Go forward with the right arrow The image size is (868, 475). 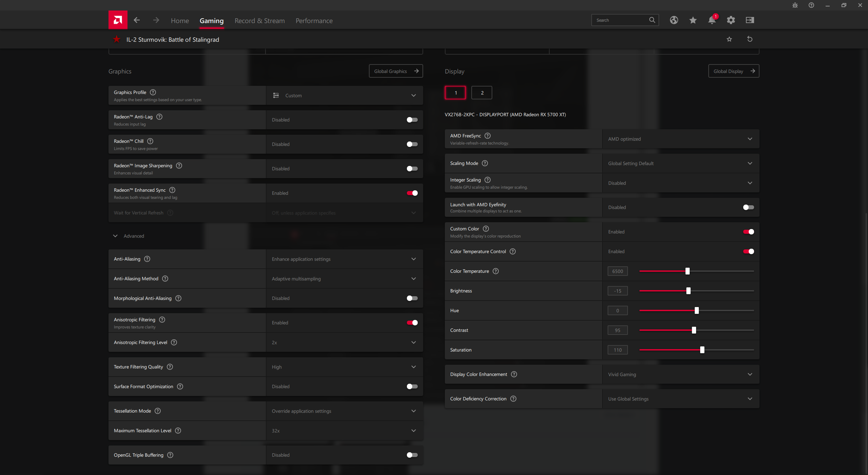point(156,20)
